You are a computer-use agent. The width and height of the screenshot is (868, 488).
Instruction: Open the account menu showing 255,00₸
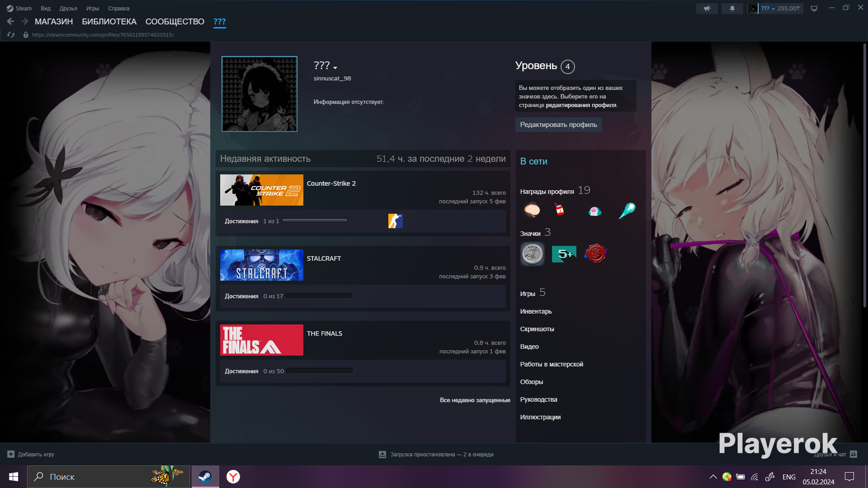pos(781,8)
